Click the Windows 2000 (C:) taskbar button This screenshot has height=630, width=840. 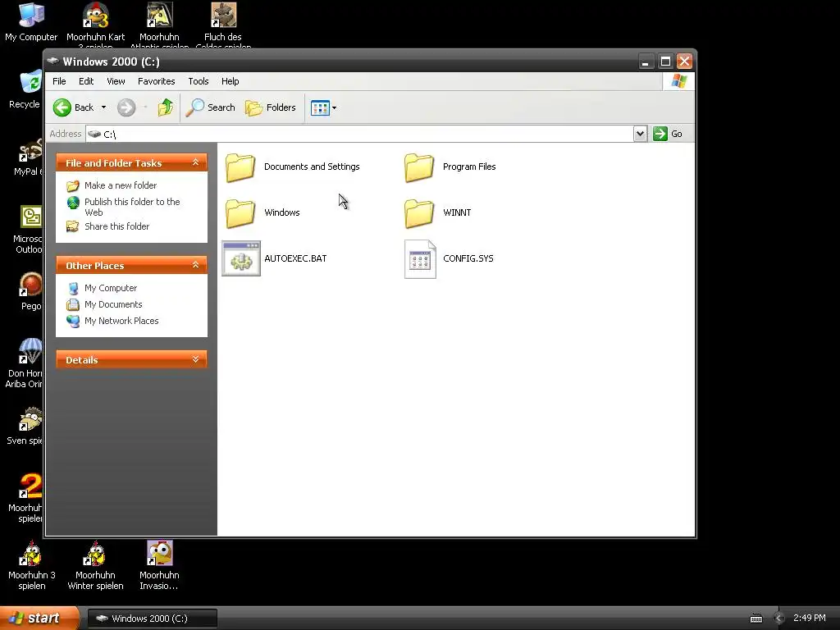tap(152, 619)
